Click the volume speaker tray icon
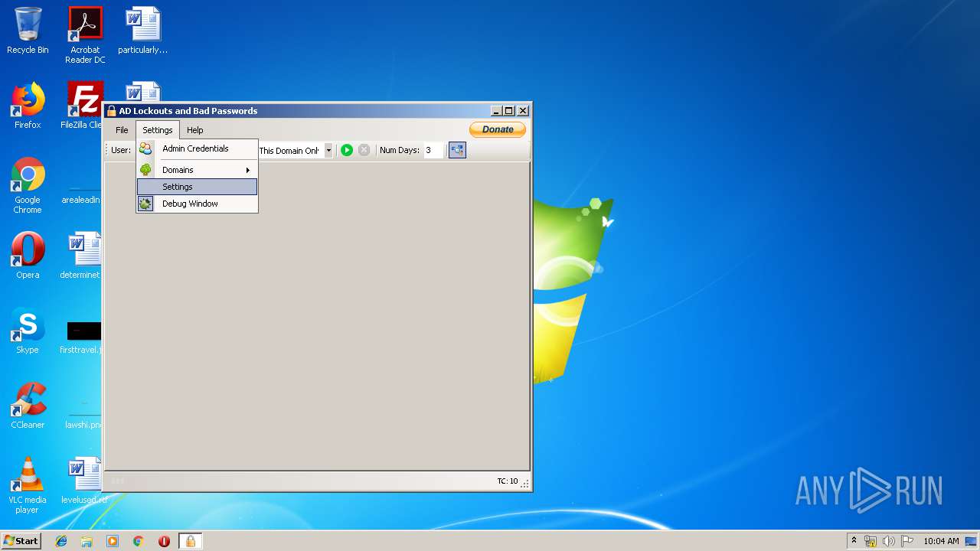This screenshot has width=980, height=551. pos(889,541)
